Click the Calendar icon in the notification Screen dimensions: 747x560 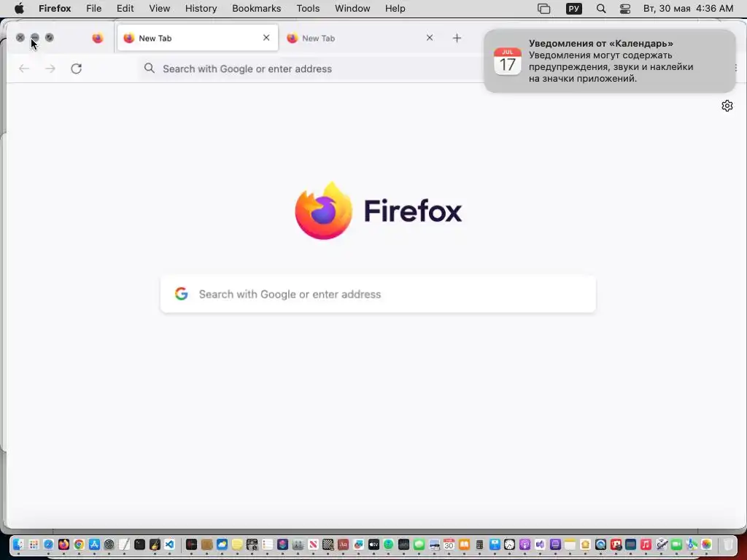(x=508, y=61)
